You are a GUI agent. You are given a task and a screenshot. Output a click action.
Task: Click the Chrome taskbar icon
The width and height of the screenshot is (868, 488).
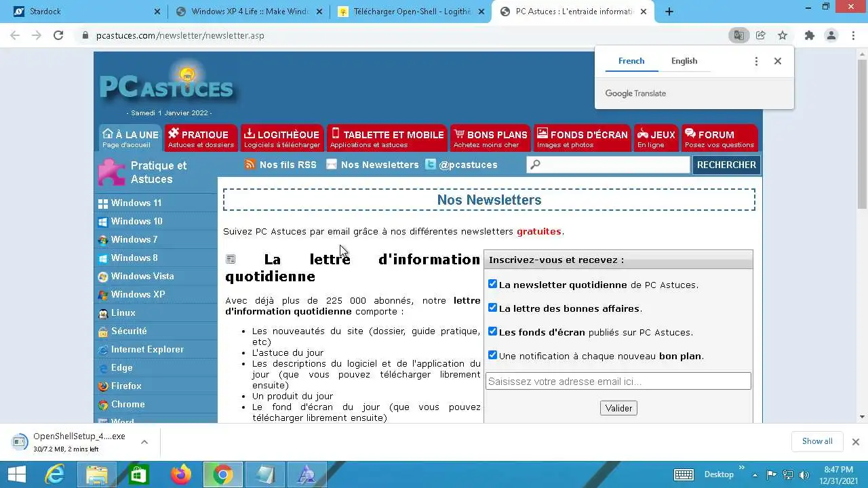click(222, 474)
